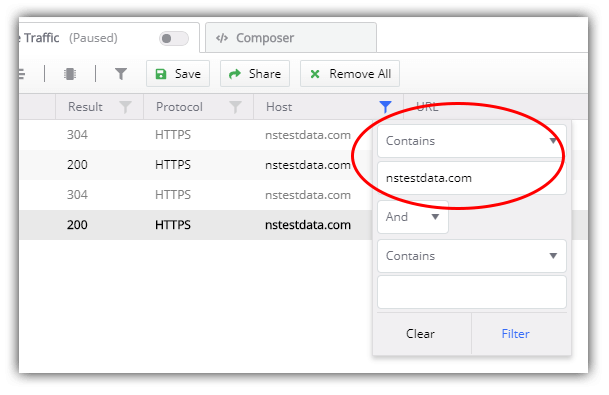This screenshot has height=395, width=609.
Task: Apply the Filter button
Action: (x=515, y=334)
